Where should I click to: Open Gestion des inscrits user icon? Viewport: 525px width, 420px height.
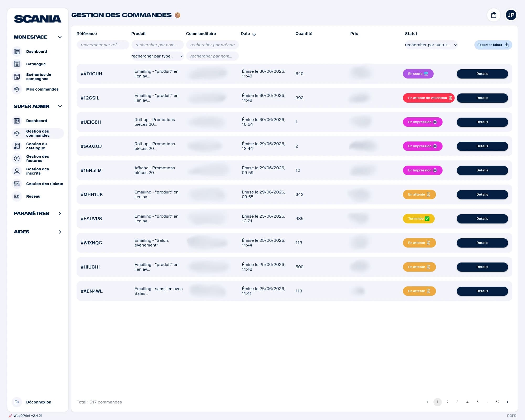(x=17, y=171)
